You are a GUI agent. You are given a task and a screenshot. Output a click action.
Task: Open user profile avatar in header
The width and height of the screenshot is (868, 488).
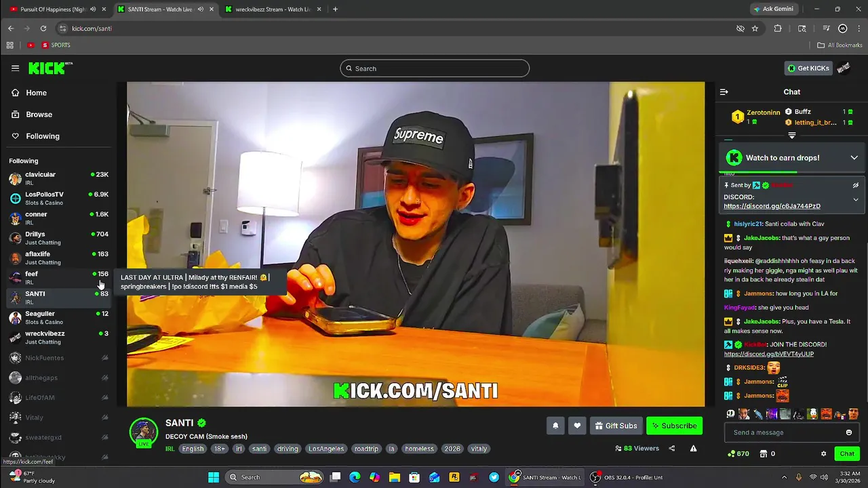844,68
